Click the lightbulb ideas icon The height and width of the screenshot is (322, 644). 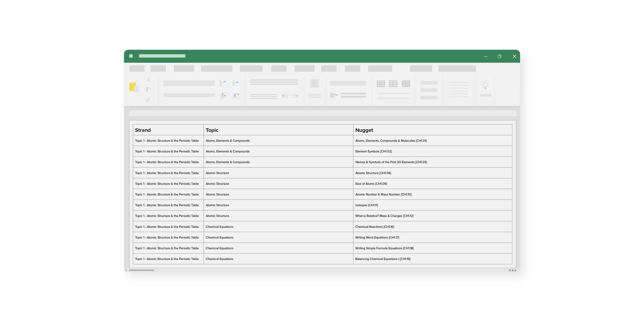coord(486,85)
